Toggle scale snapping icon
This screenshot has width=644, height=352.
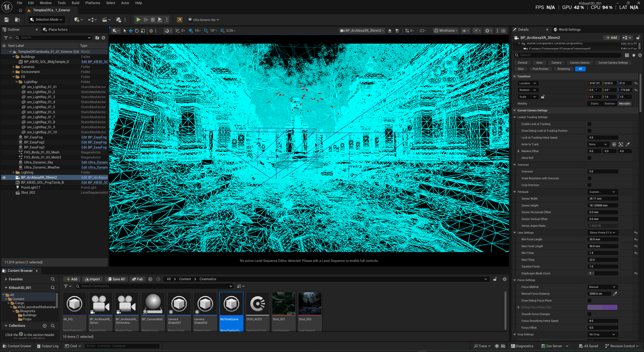(222, 31)
